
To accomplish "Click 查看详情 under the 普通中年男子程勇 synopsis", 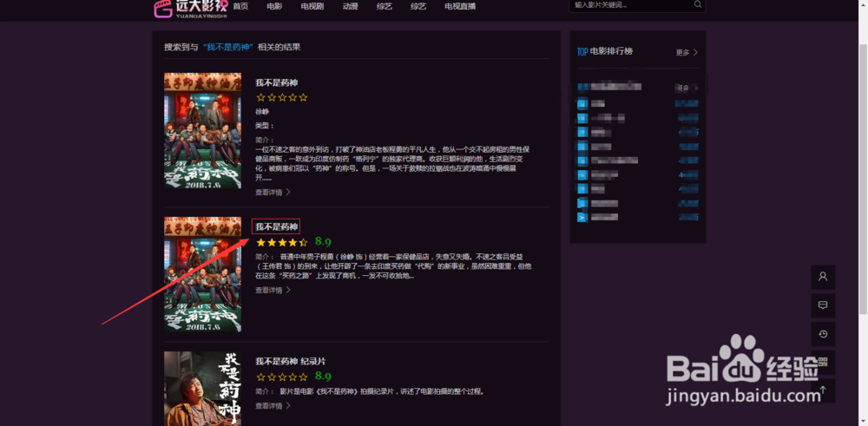I will (x=273, y=290).
